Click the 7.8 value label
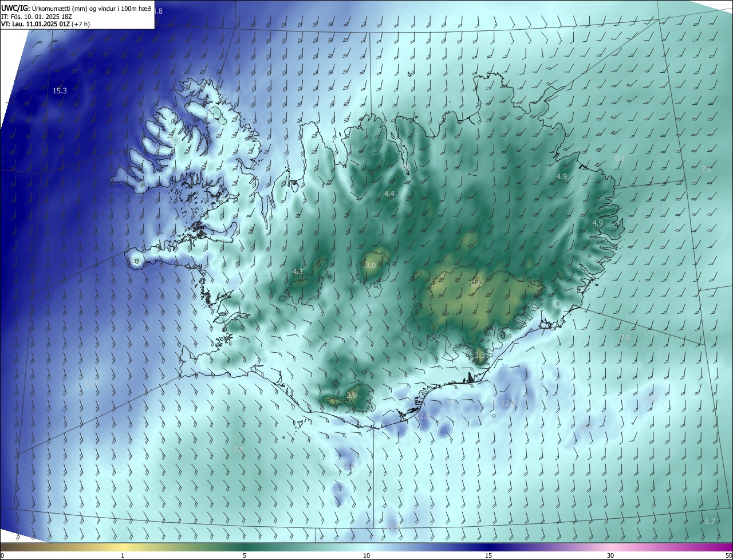Screen dimensions: 733x560 pyautogui.click(x=239, y=451)
